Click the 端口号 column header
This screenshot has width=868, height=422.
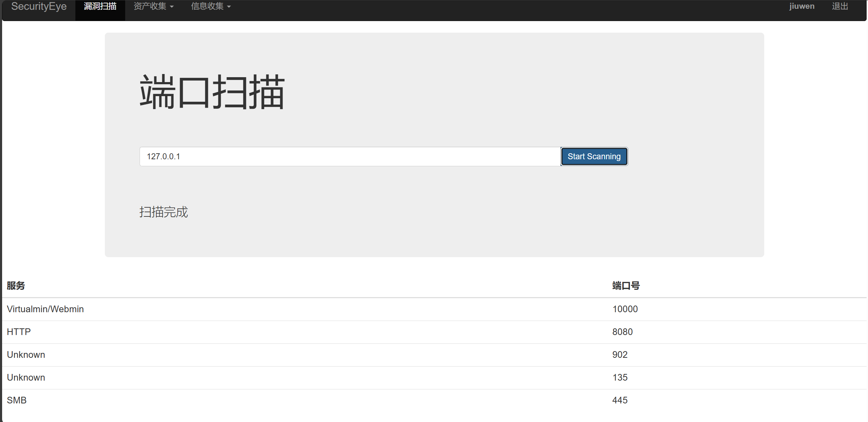626,286
